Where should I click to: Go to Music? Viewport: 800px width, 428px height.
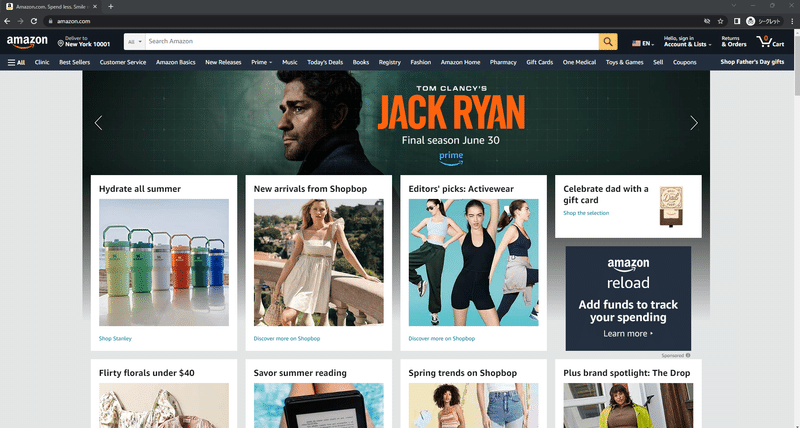click(x=289, y=62)
